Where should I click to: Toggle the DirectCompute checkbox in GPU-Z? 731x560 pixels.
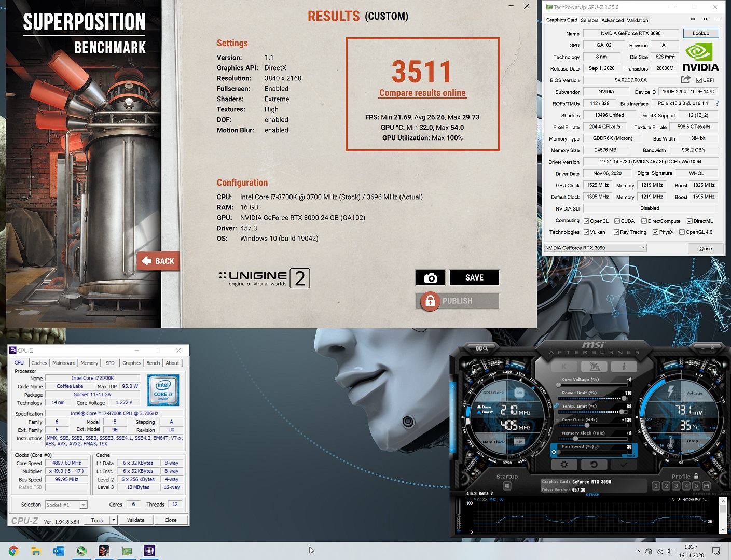(x=644, y=221)
